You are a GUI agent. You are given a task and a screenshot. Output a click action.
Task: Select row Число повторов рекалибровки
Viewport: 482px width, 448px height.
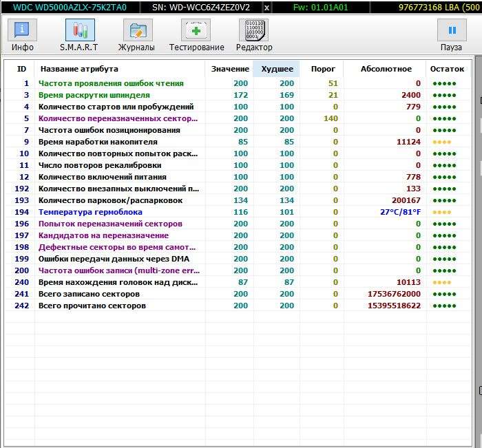click(x=238, y=165)
